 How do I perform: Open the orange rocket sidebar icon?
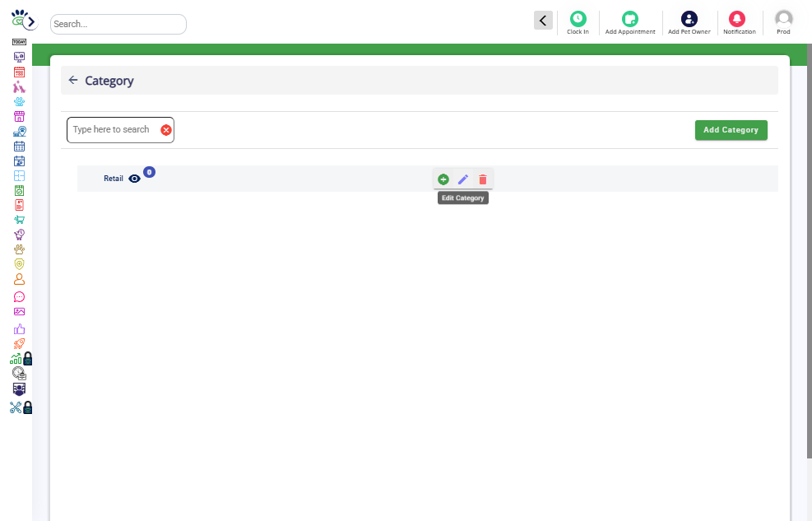[19, 344]
